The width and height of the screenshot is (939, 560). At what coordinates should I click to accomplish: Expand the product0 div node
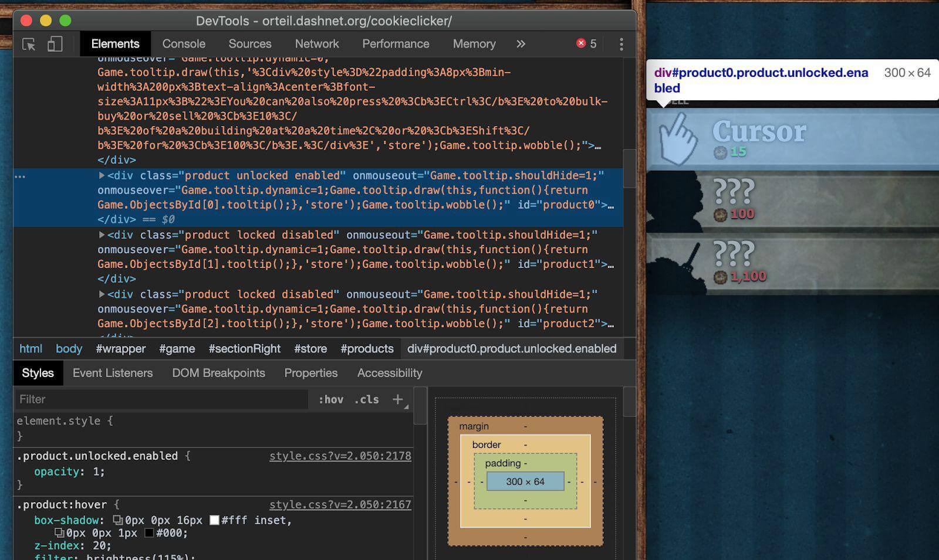click(x=102, y=175)
